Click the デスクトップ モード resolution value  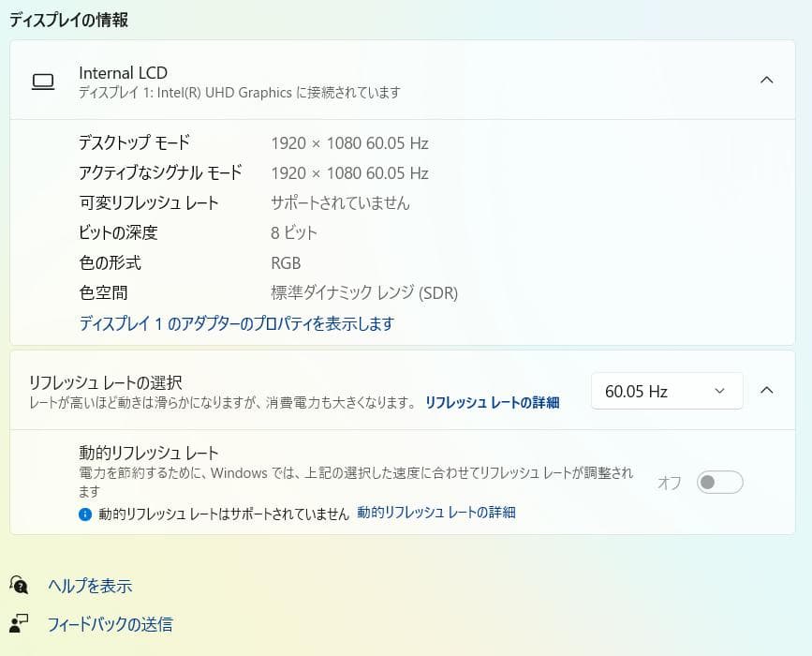(x=350, y=143)
